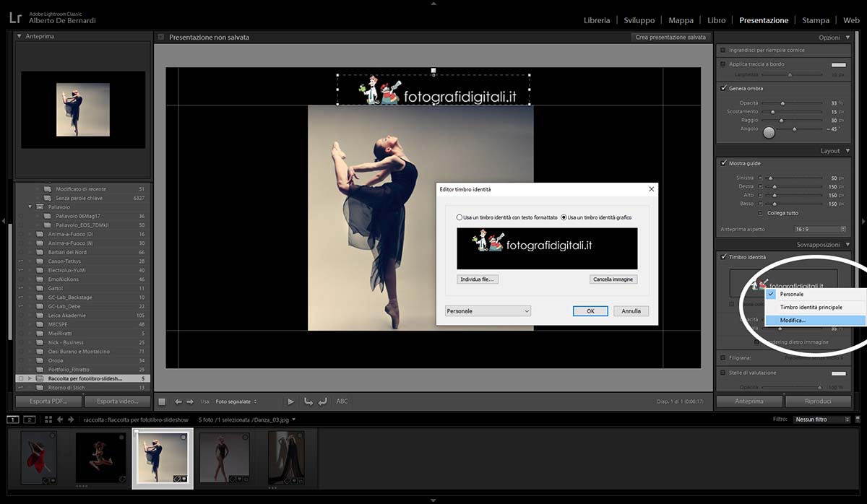Click the shadow angle dial
The height and width of the screenshot is (504, 867).
769,131
